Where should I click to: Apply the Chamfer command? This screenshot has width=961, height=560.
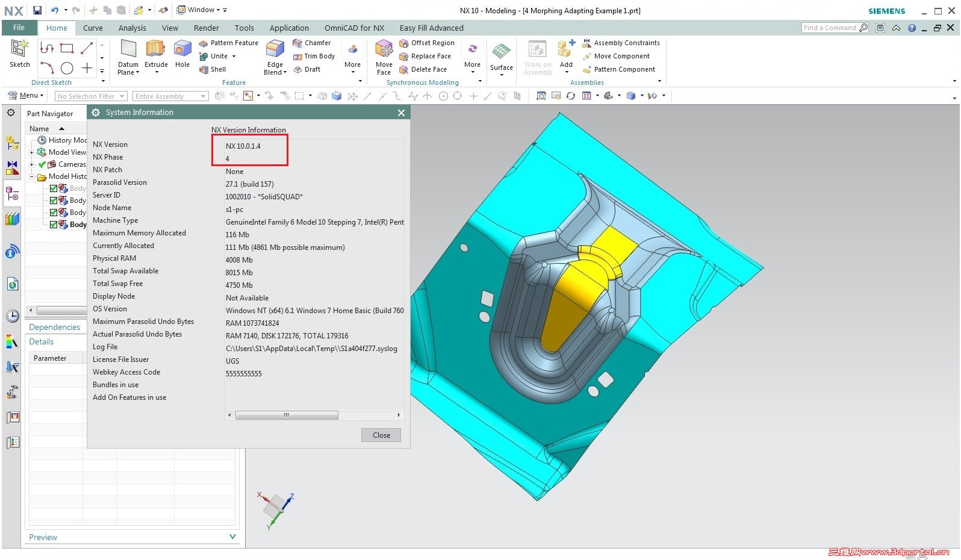point(312,43)
